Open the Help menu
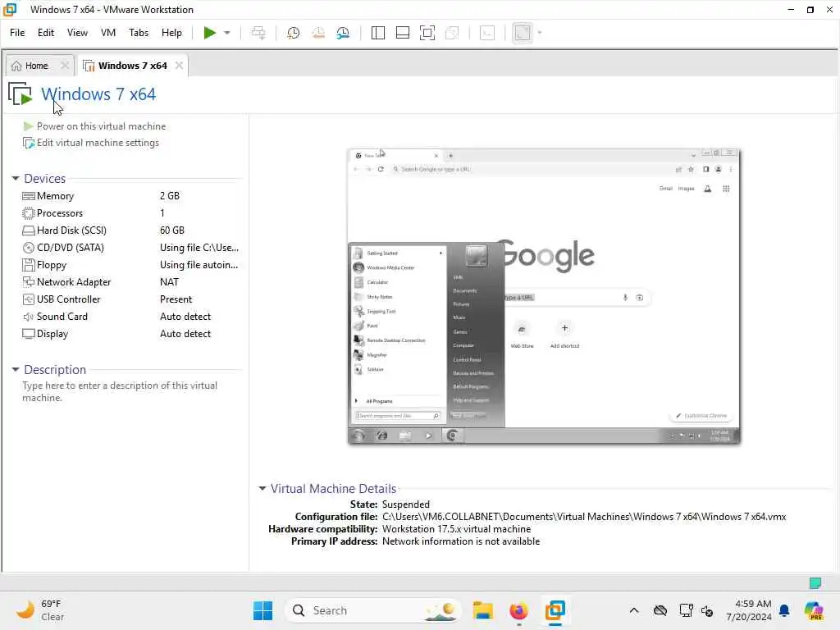Screen dimensions: 840x630 click(171, 33)
